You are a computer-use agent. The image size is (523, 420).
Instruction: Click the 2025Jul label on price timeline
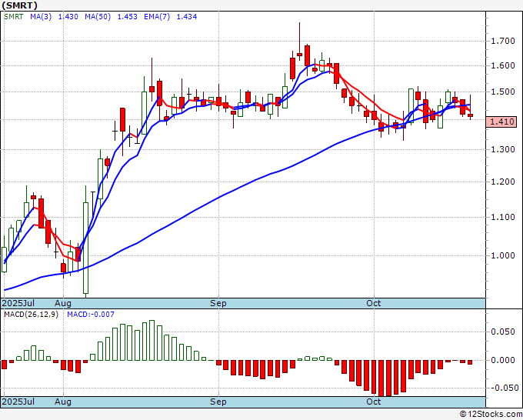click(18, 303)
